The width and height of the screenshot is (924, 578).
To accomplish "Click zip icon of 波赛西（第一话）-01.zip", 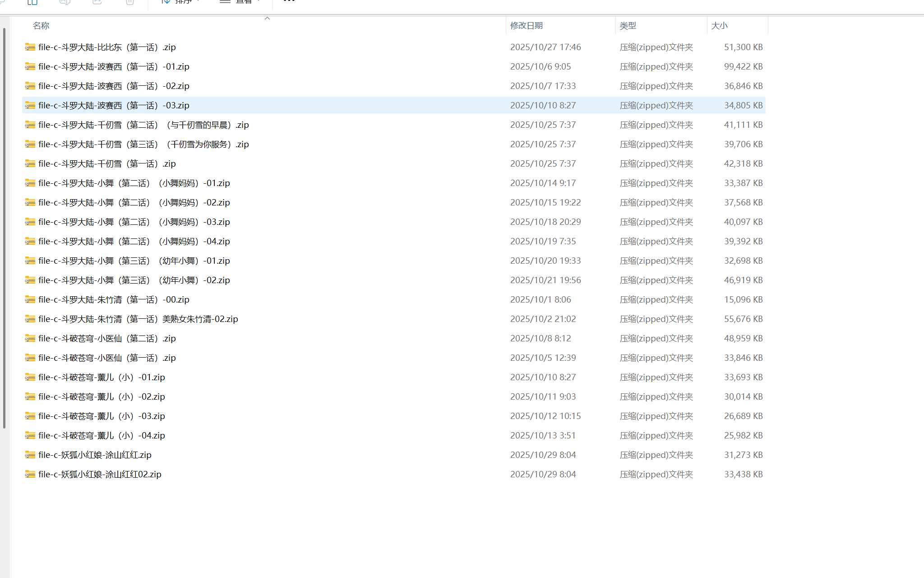I will click(x=30, y=66).
